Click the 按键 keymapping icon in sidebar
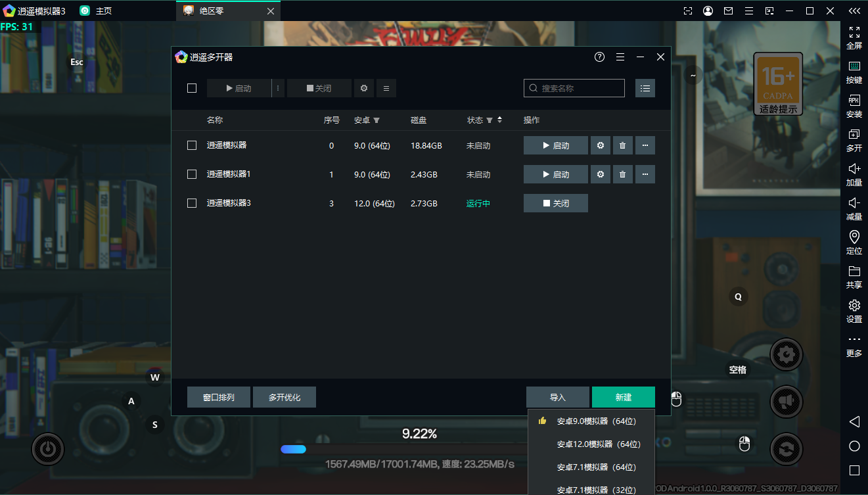Viewport: 868px width, 495px height. click(854, 72)
